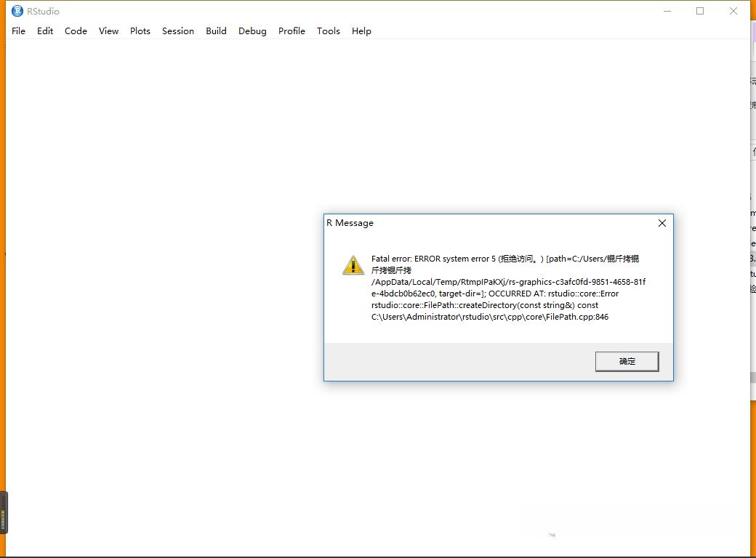Open the Plots menu
Image resolution: width=756 pixels, height=558 pixels.
tap(140, 31)
